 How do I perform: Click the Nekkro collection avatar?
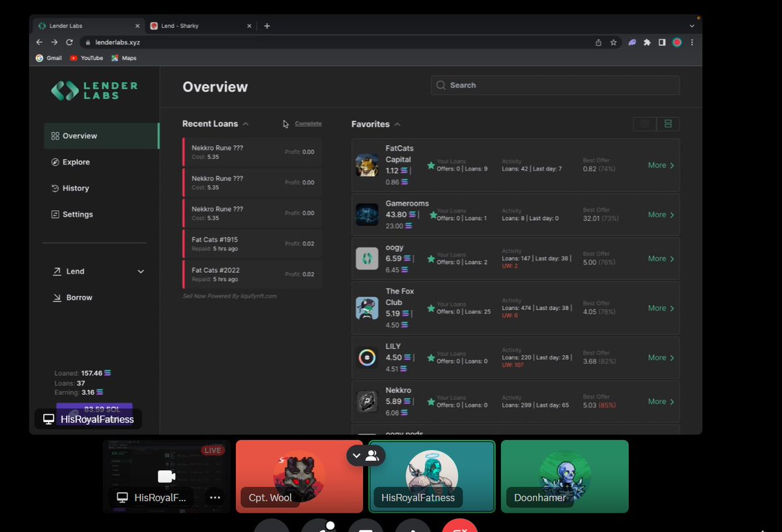[367, 401]
